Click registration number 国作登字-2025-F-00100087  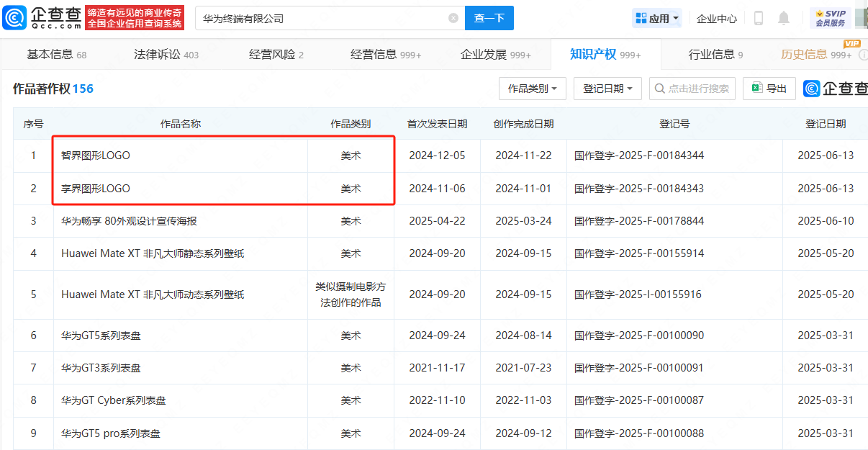[639, 400]
